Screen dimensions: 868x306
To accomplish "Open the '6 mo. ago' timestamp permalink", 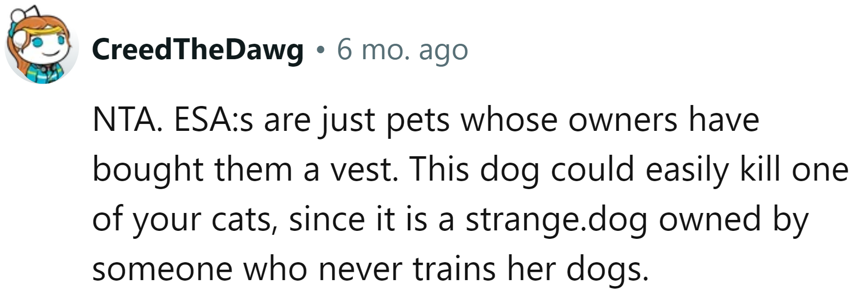I will pyautogui.click(x=402, y=50).
